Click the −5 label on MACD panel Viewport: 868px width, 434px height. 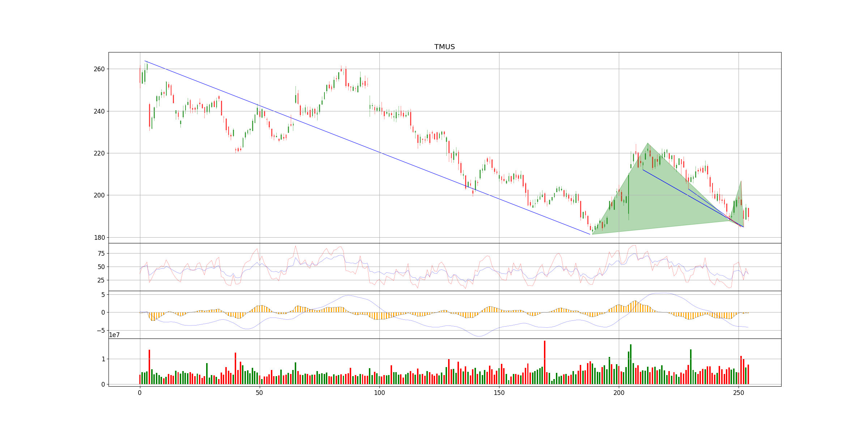click(100, 331)
